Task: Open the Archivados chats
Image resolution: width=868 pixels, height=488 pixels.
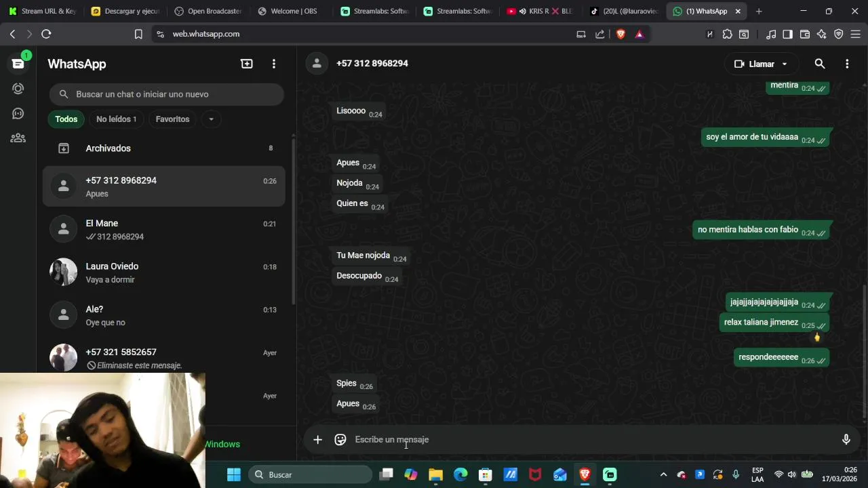Action: 163,148
